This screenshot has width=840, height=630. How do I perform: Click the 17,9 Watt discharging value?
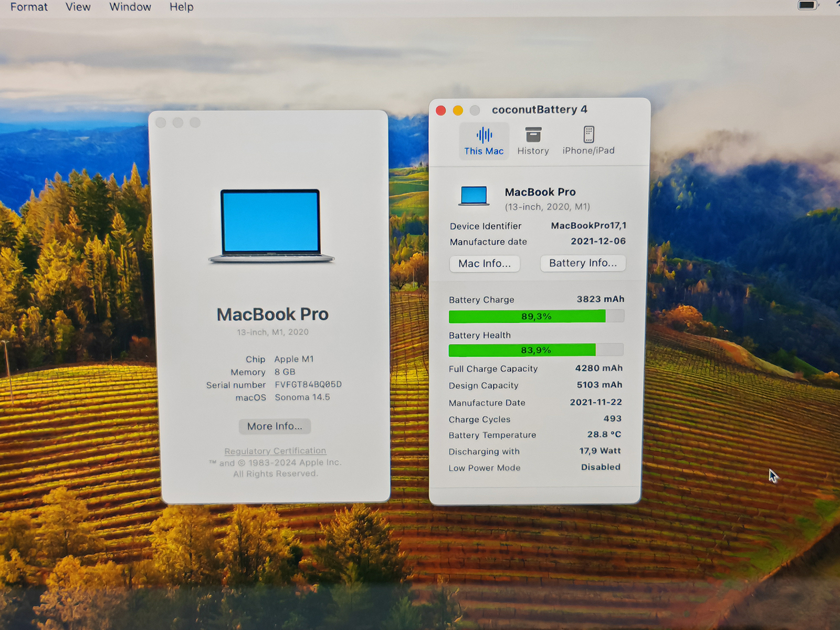(x=600, y=451)
